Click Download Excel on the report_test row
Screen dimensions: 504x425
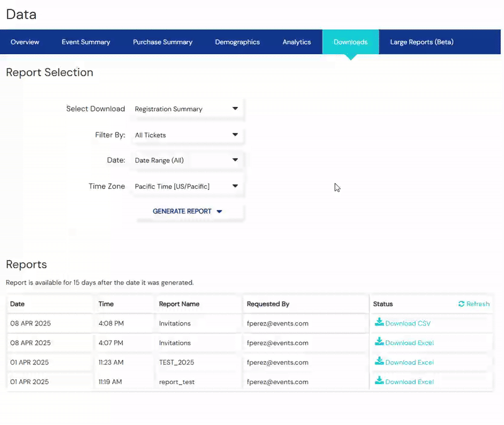tap(409, 382)
